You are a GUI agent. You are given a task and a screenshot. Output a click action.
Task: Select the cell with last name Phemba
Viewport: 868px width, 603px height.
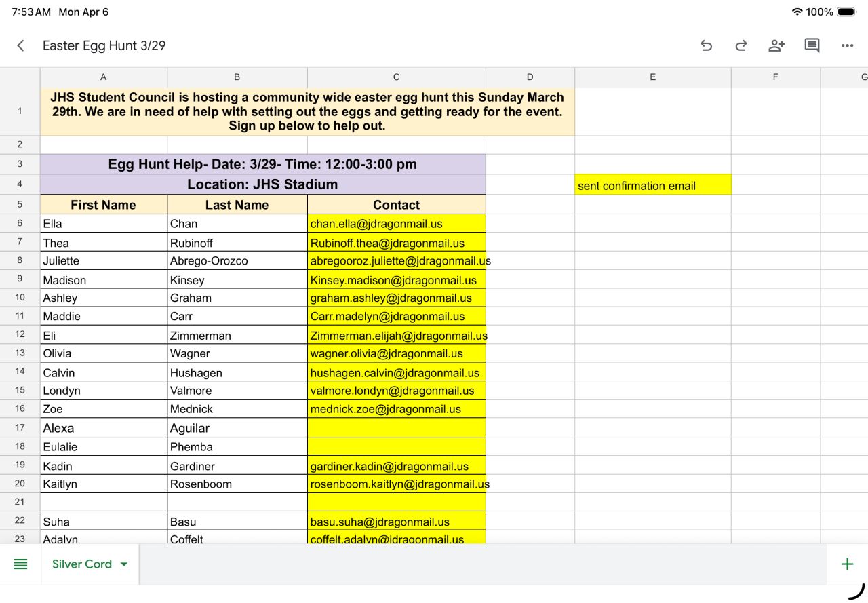pos(237,446)
